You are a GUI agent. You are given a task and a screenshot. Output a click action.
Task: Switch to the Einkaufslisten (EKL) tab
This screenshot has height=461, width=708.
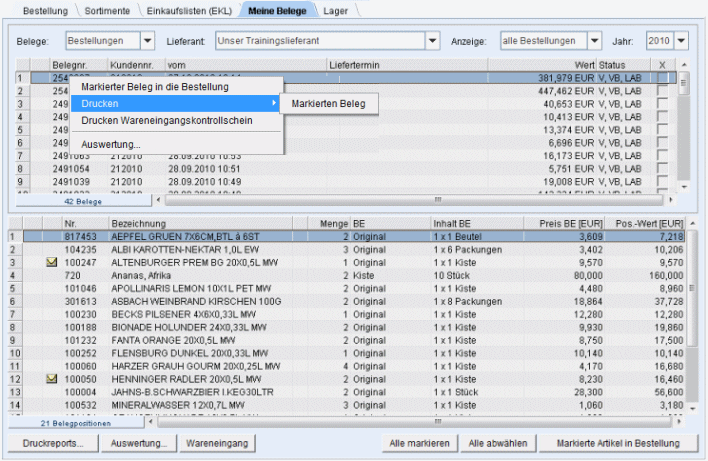coord(187,10)
